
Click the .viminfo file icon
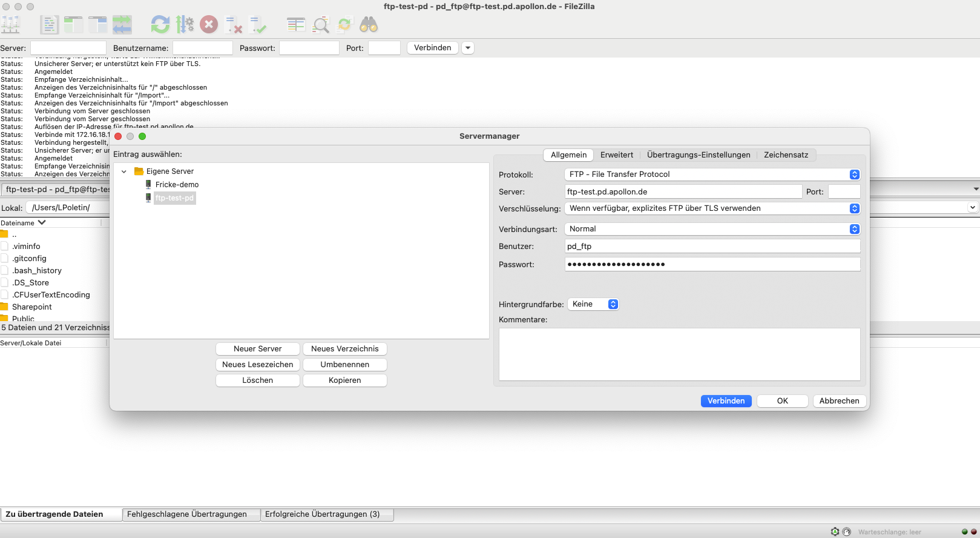click(x=4, y=246)
